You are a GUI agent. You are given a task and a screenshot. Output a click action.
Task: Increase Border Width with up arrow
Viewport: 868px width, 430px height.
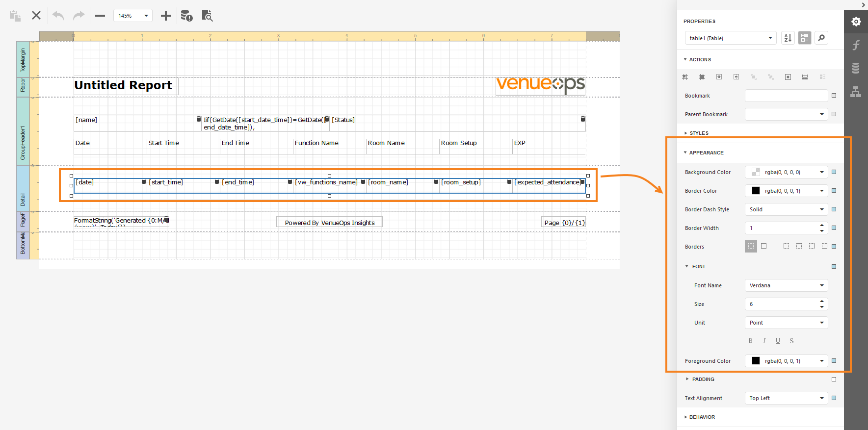point(822,225)
